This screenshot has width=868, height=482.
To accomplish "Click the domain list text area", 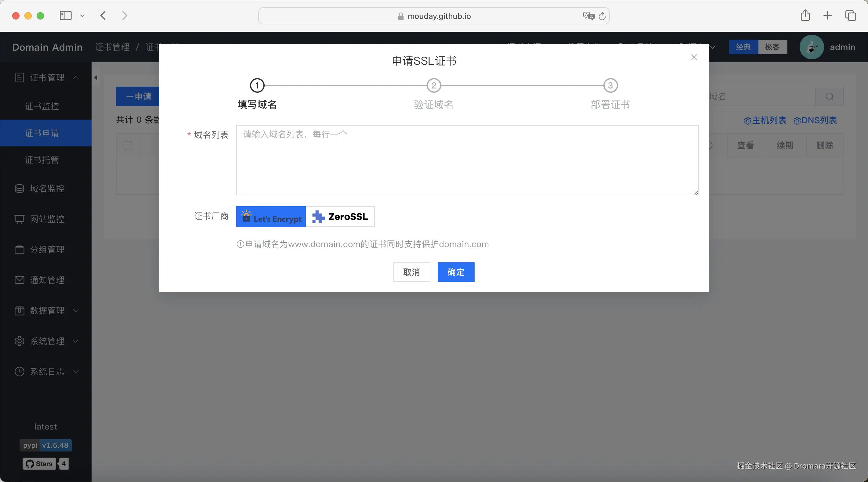I will point(467,160).
